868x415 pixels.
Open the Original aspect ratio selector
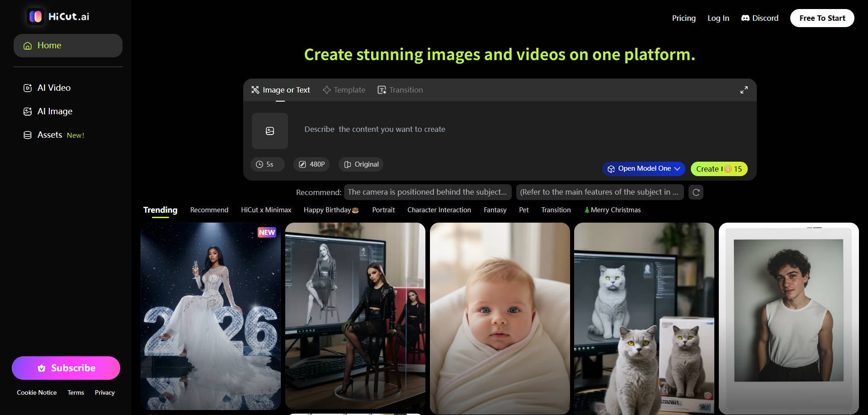point(361,164)
